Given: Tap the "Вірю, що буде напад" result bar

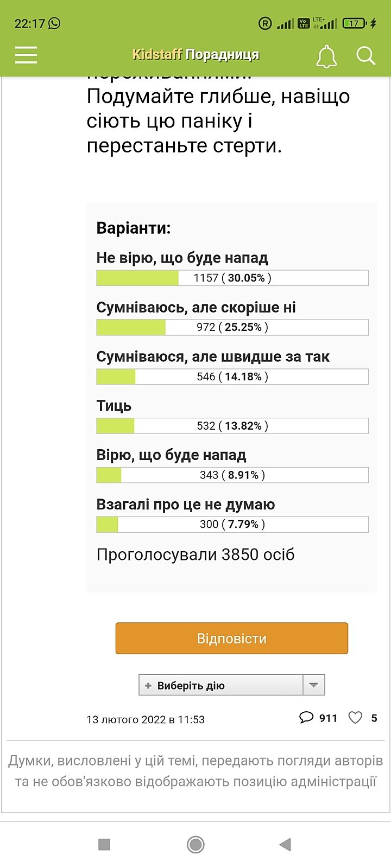Looking at the screenshot, I should point(232,475).
